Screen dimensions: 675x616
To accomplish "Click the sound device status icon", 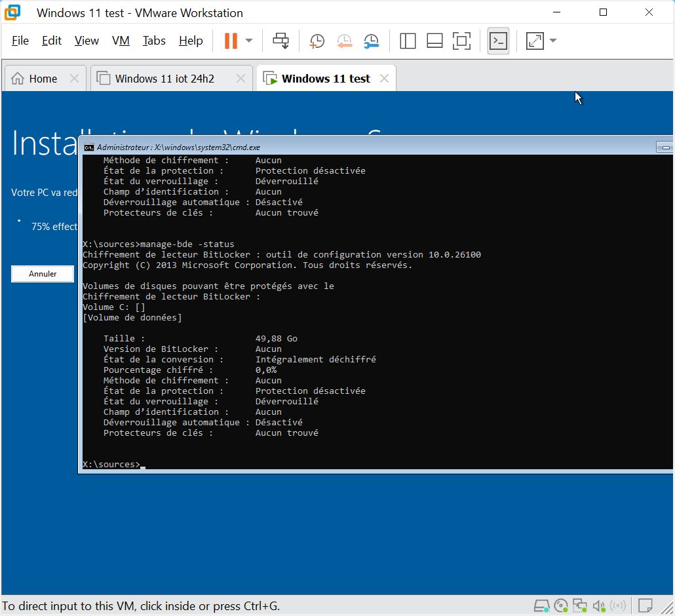I will (x=598, y=606).
